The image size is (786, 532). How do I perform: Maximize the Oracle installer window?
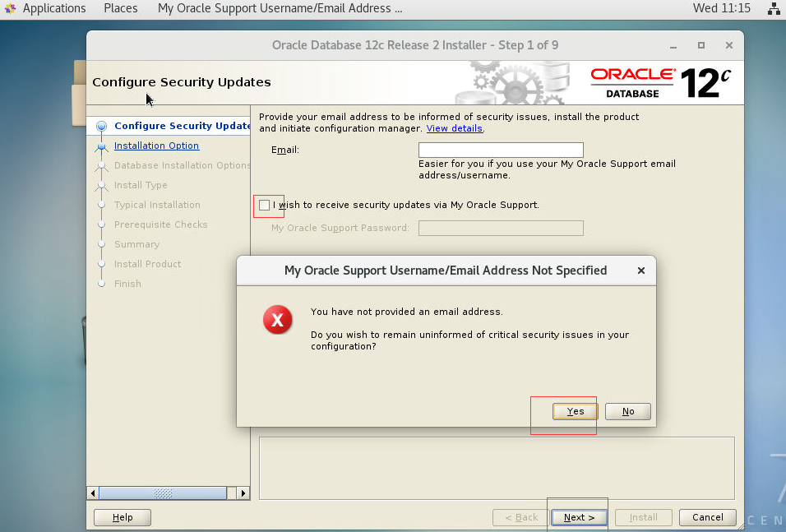click(701, 45)
